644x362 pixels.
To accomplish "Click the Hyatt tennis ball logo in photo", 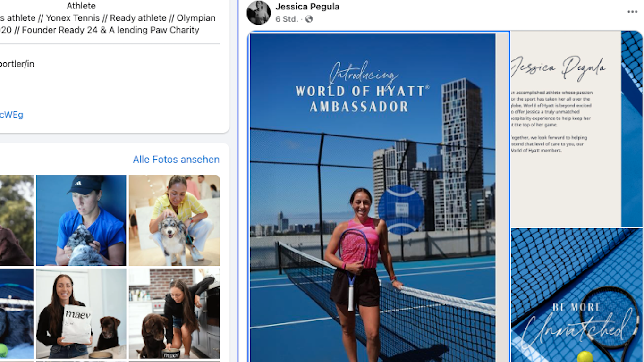I will coord(401,210).
